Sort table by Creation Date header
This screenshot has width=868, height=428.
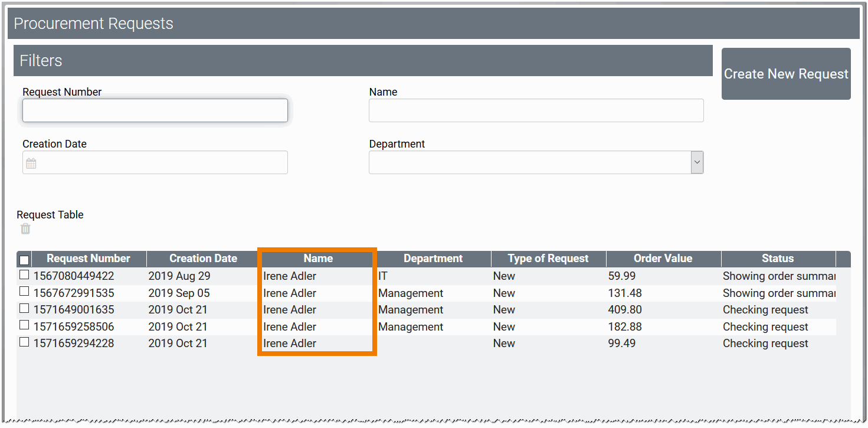(x=203, y=259)
